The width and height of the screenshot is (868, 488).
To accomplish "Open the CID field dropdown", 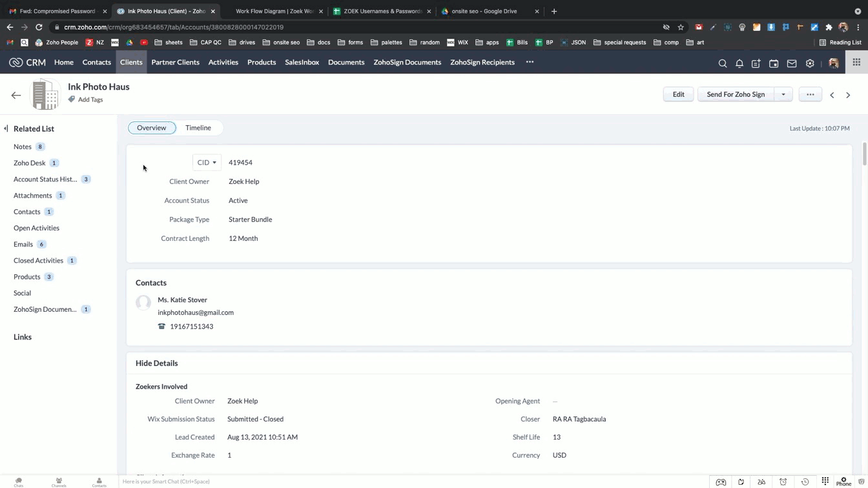I will [x=207, y=163].
